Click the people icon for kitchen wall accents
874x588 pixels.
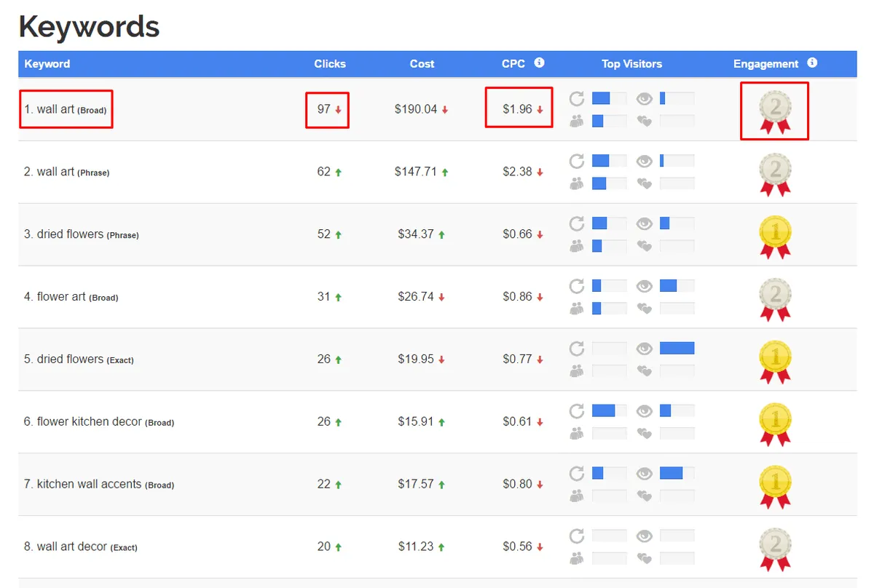click(x=577, y=496)
